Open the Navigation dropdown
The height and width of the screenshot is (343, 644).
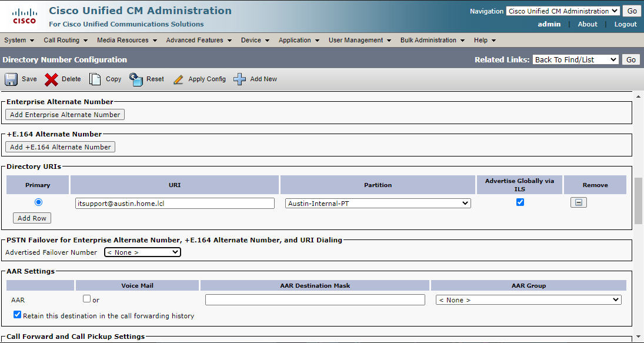click(563, 11)
